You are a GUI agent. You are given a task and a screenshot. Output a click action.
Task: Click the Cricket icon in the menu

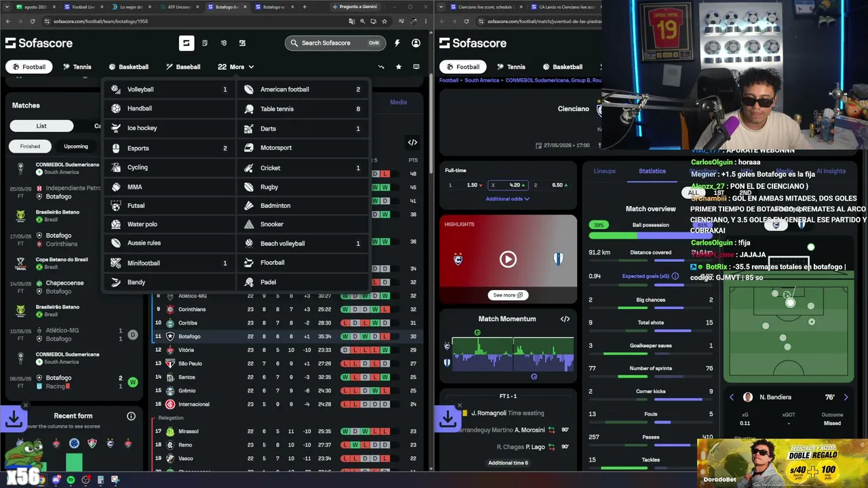[x=249, y=167]
